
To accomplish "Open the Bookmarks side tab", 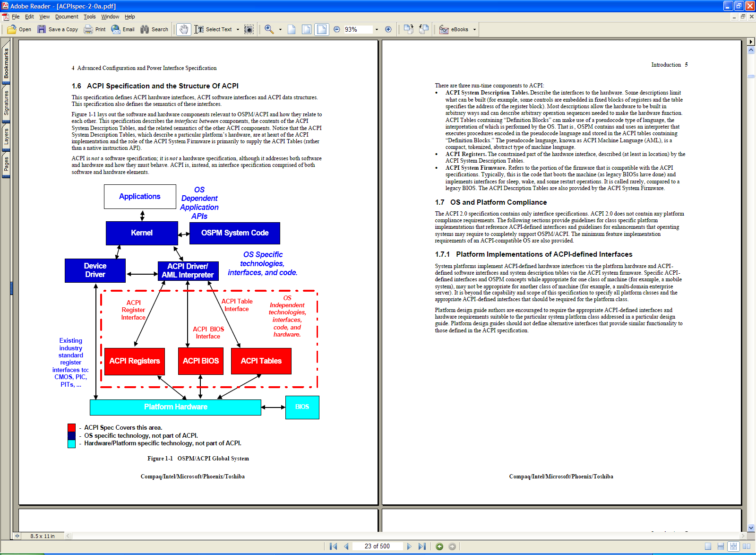I will pos(6,64).
